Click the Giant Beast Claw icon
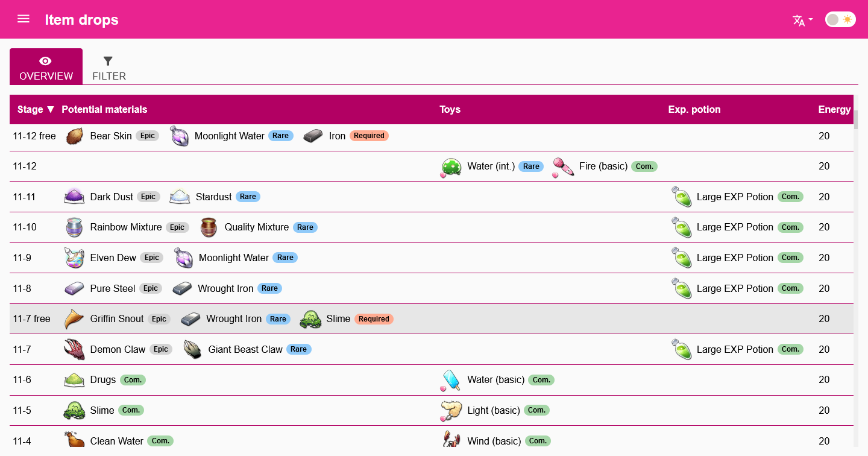The width and height of the screenshot is (868, 456). pyautogui.click(x=192, y=349)
